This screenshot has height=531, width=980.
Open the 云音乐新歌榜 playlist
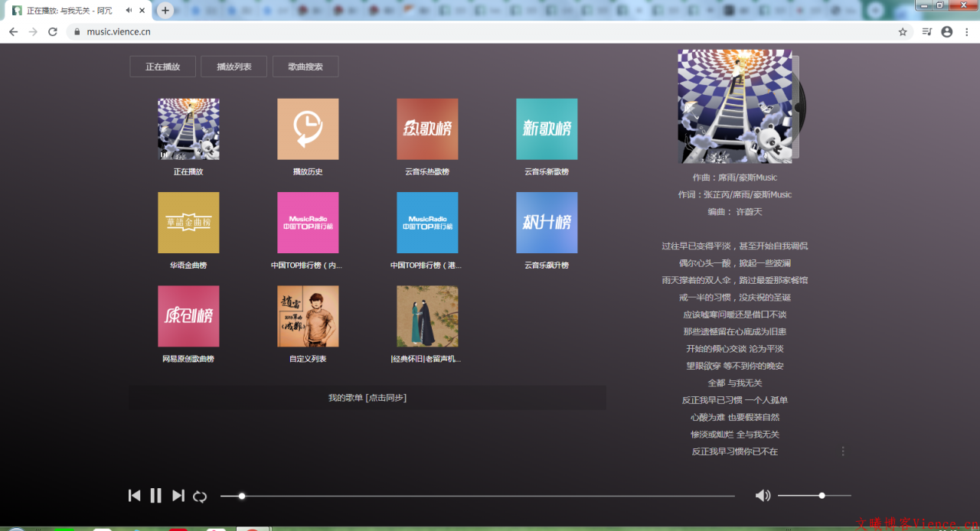[x=547, y=129]
